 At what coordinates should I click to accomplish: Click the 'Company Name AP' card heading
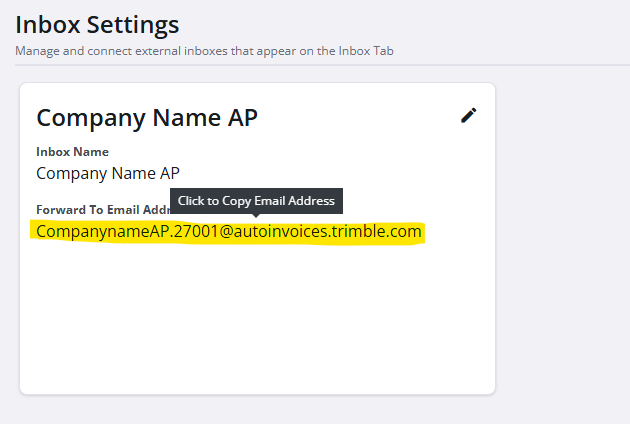147,118
